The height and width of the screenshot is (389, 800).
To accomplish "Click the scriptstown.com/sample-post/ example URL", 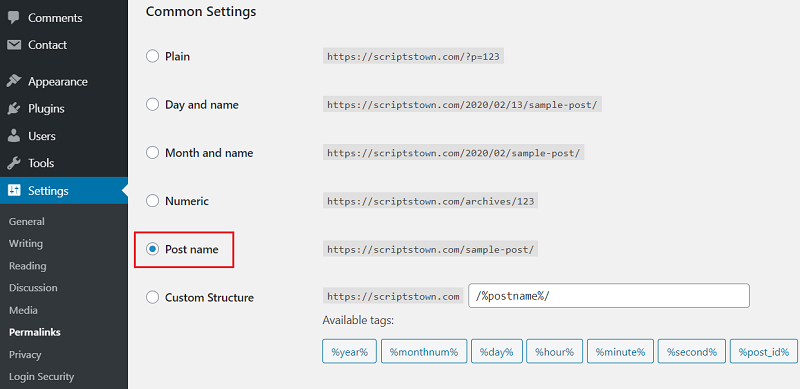I will (x=431, y=250).
